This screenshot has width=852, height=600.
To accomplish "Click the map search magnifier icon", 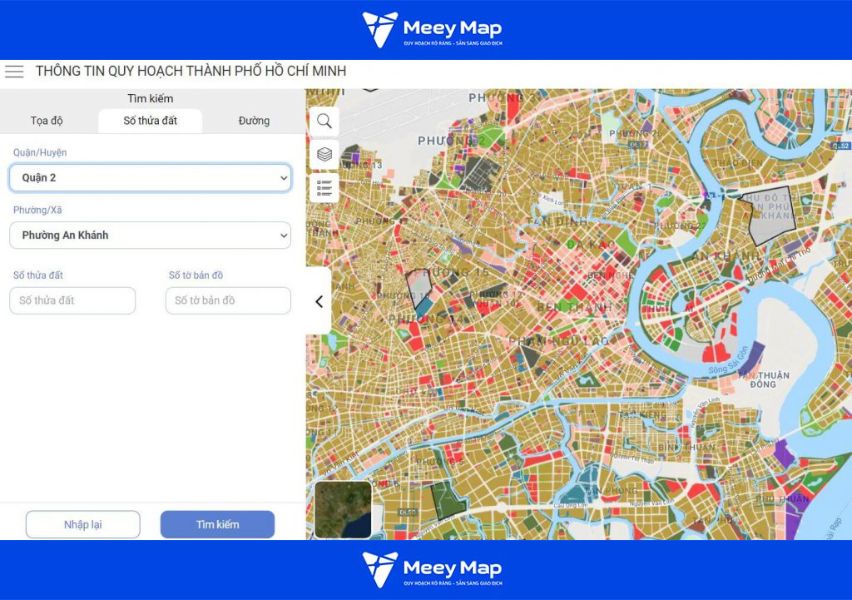I will coord(324,121).
